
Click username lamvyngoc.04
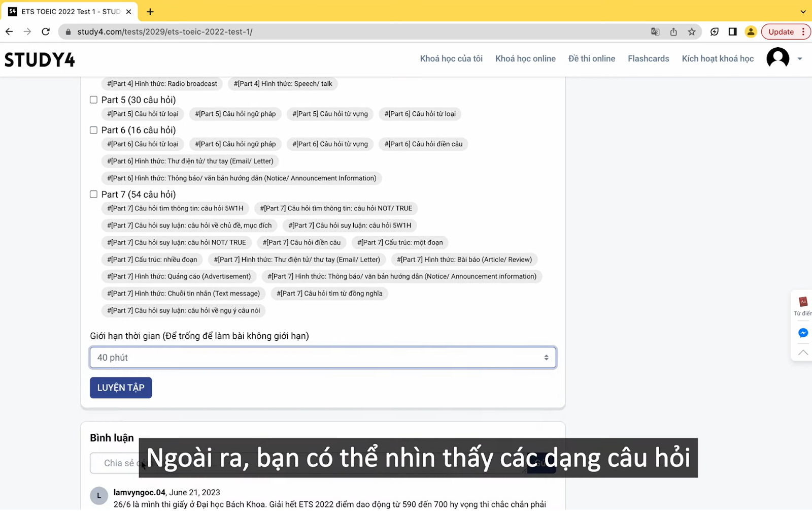pyautogui.click(x=140, y=492)
